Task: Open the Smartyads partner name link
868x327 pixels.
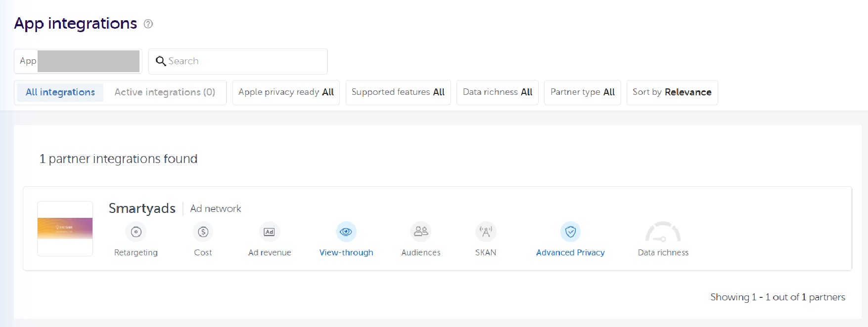Action: [142, 208]
